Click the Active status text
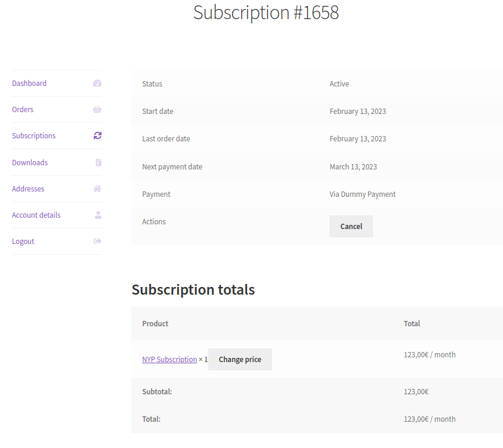Screen dimensions: 503x448 (x=339, y=84)
